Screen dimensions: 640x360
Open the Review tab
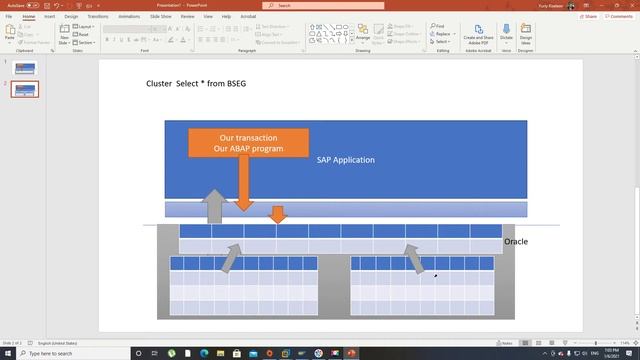(x=187, y=16)
